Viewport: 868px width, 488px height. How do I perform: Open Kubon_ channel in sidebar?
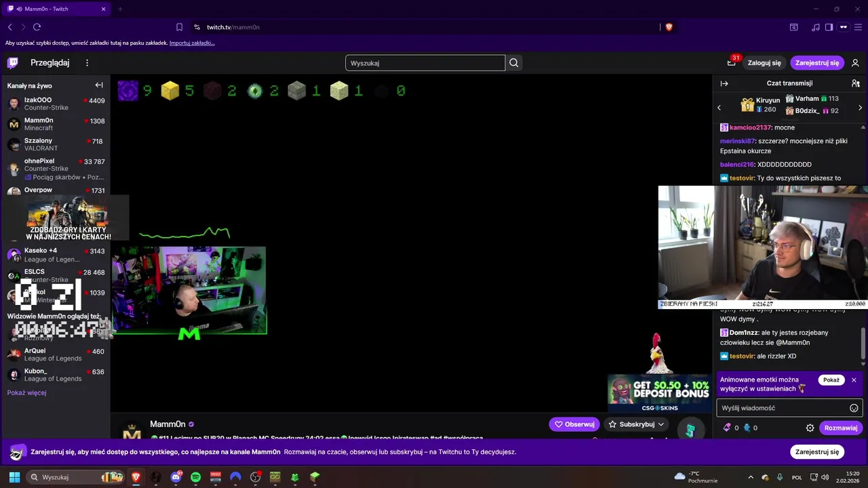click(56, 375)
